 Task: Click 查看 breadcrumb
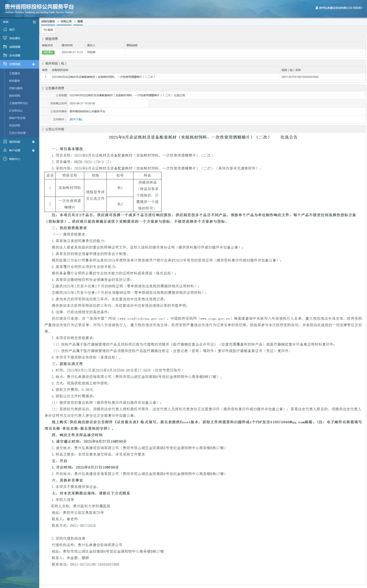click(x=80, y=21)
